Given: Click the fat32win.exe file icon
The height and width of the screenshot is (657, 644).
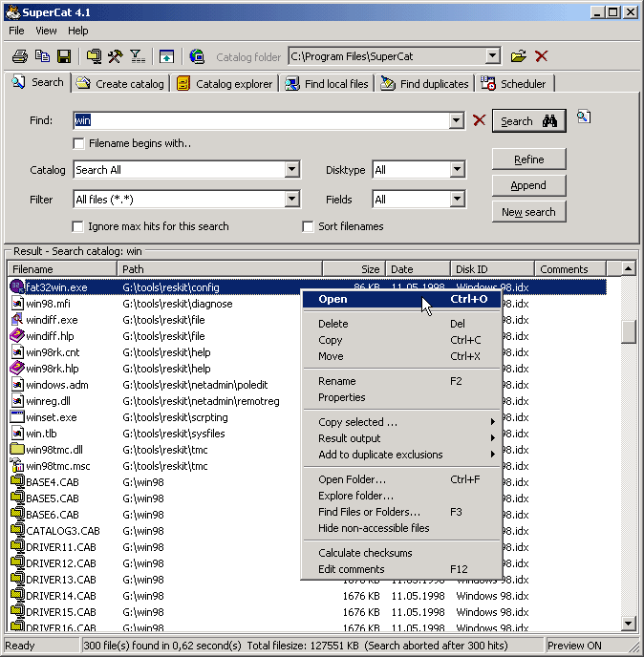Looking at the screenshot, I should pos(16,287).
